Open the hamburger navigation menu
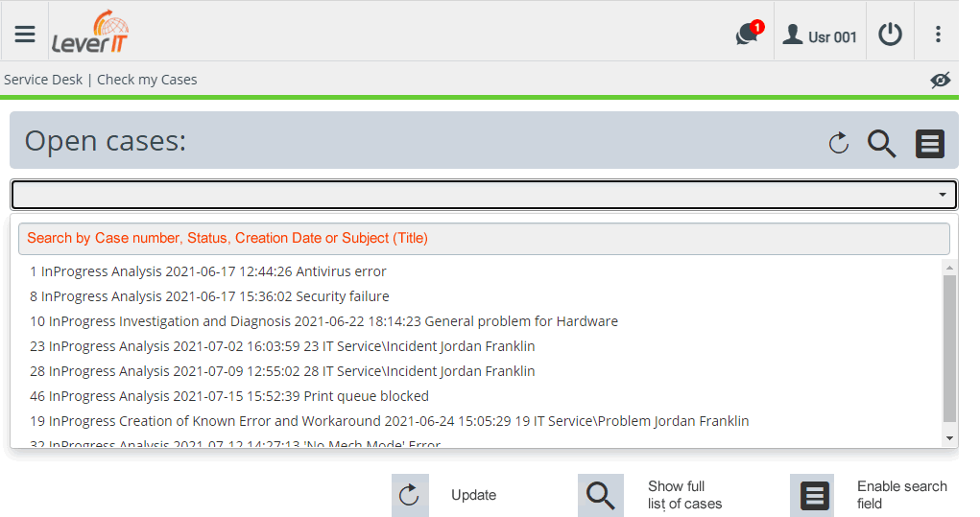 25,34
